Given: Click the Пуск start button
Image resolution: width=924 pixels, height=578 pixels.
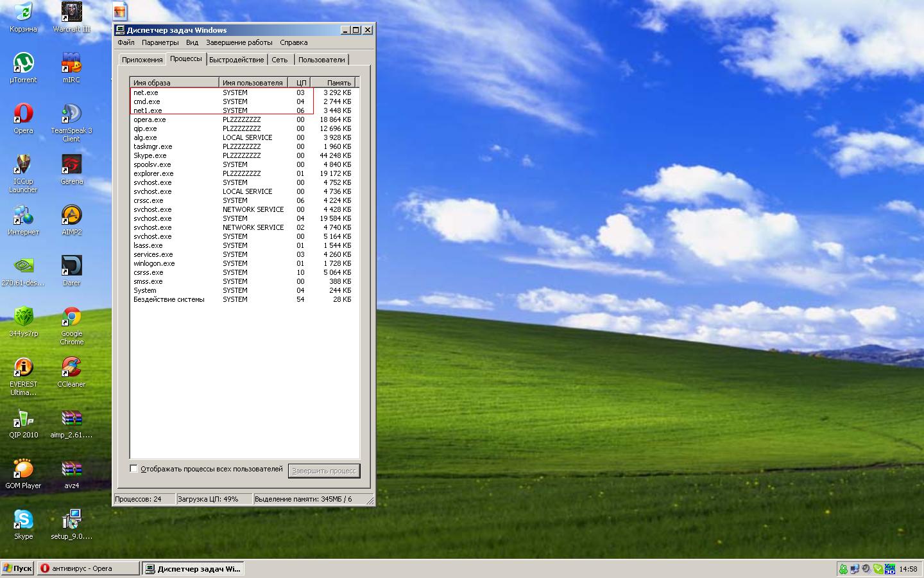Looking at the screenshot, I should tap(17, 568).
